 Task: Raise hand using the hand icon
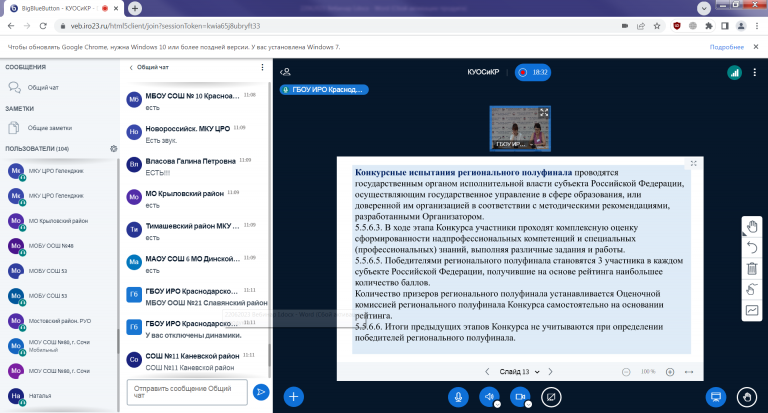746,396
